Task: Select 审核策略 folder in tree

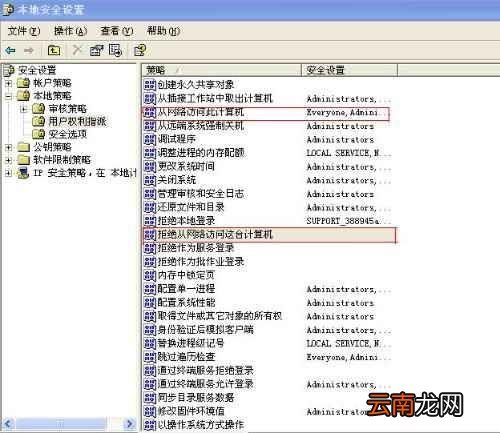Action: click(68, 109)
